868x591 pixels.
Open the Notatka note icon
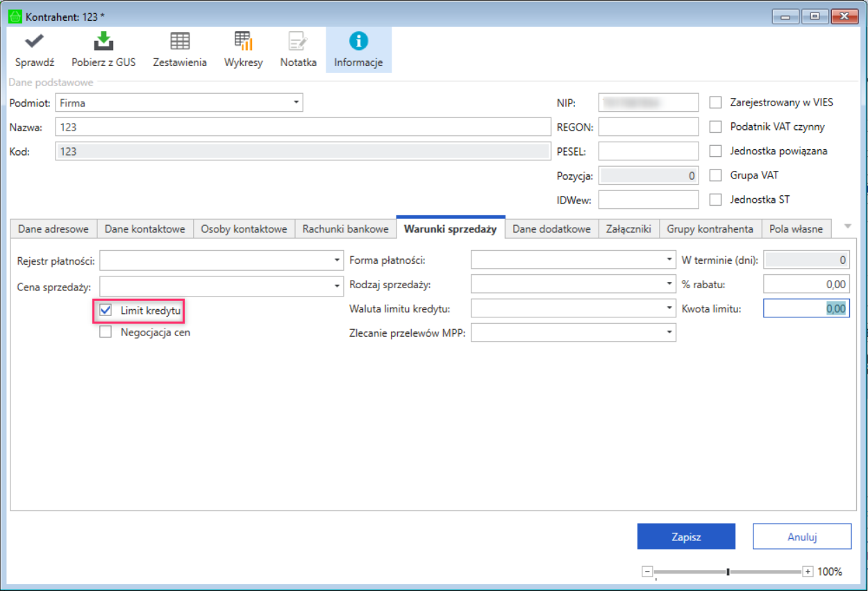click(x=299, y=41)
